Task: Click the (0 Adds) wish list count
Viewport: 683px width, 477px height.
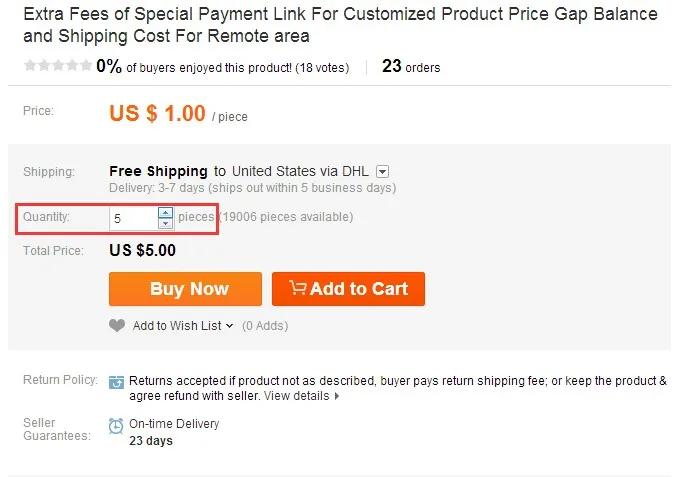Action: [x=265, y=326]
